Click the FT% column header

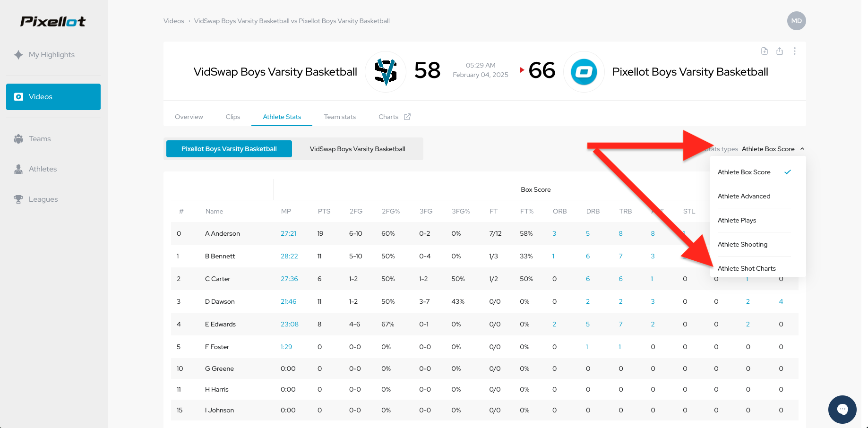click(x=527, y=211)
